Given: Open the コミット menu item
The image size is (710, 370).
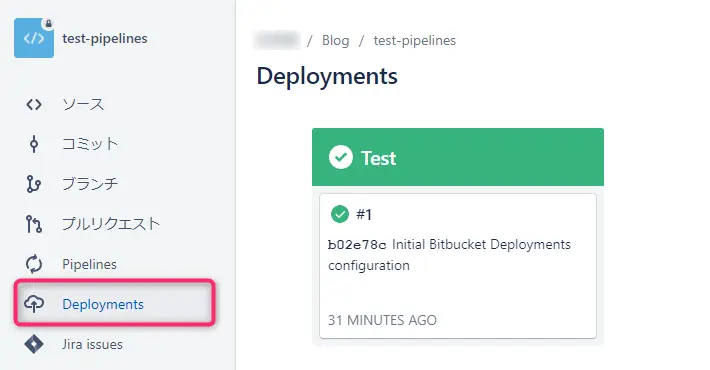Looking at the screenshot, I should pyautogui.click(x=90, y=144).
